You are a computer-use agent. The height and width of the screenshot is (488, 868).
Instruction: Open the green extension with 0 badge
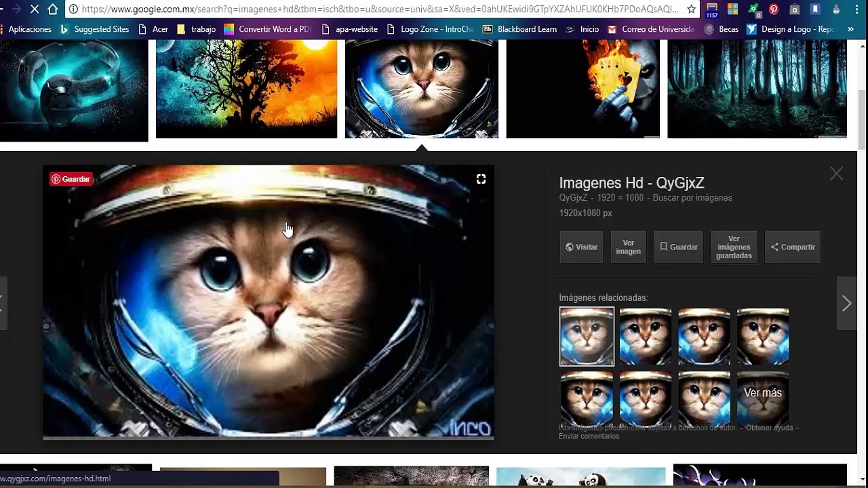pos(753,9)
